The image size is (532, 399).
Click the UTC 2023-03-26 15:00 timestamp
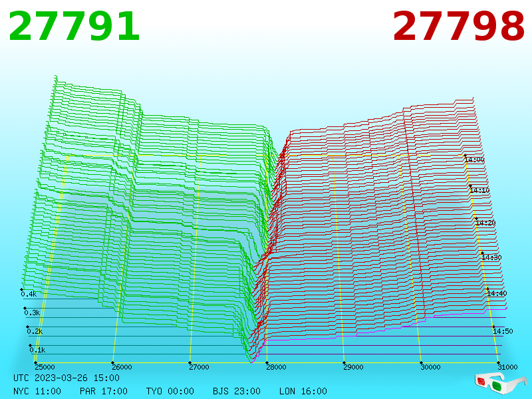66,378
